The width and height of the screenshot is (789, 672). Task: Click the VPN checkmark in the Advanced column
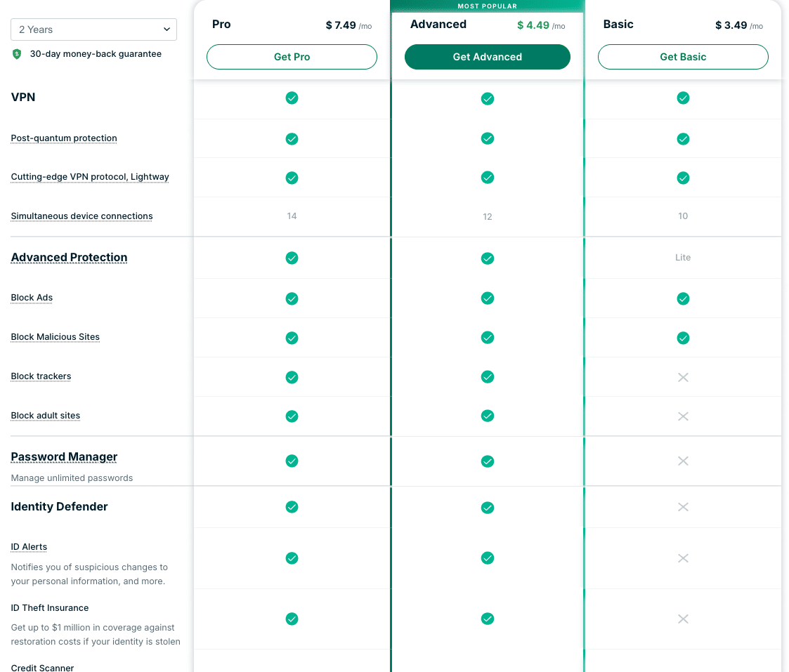point(488,98)
